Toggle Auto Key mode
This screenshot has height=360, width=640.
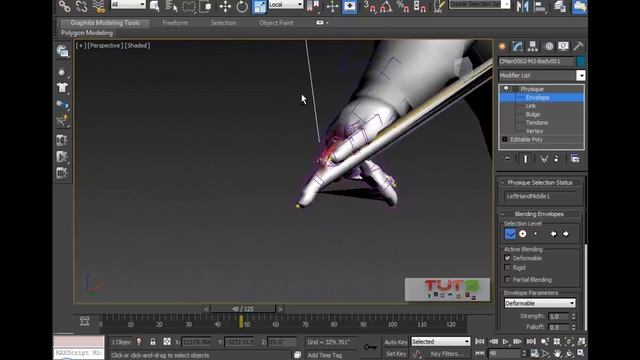pos(396,342)
